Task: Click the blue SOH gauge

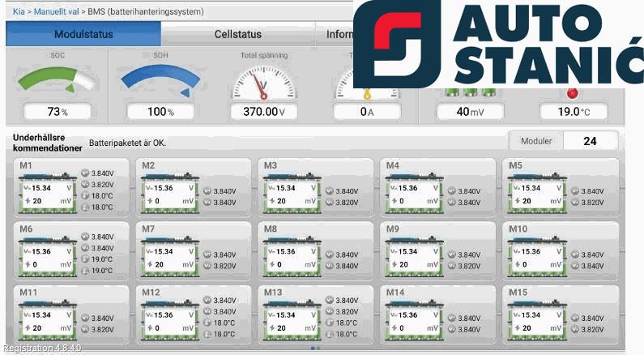Action: pyautogui.click(x=160, y=80)
